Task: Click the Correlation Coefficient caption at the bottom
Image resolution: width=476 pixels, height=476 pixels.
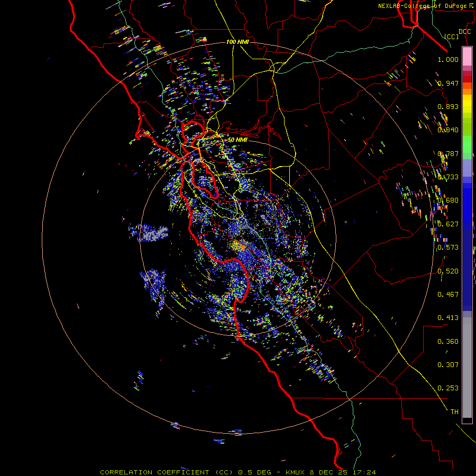Action: click(x=238, y=472)
